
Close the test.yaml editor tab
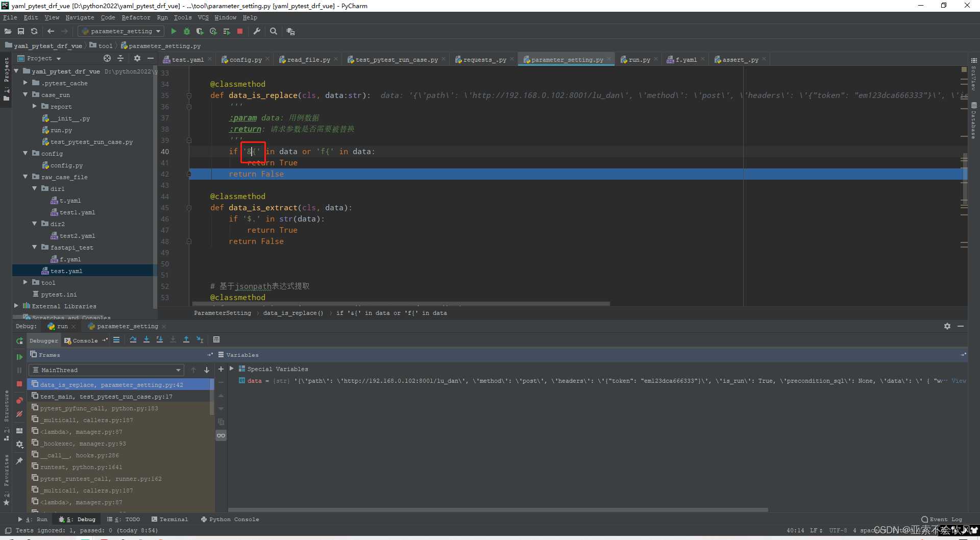click(x=210, y=59)
